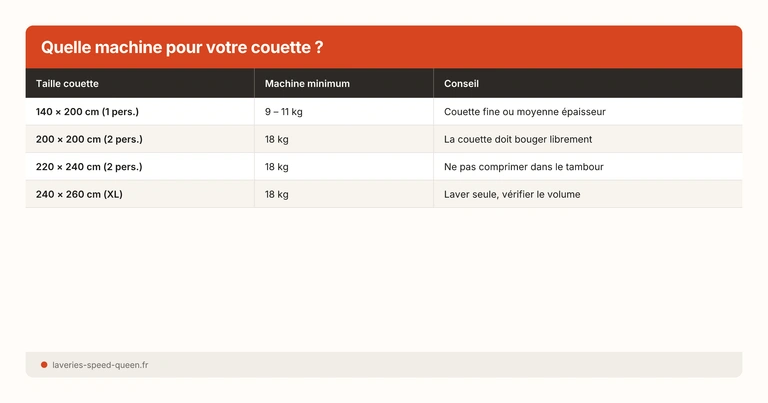Click '18 kg' in the 200 × 200 cm row
The image size is (768, 403).
(277, 139)
